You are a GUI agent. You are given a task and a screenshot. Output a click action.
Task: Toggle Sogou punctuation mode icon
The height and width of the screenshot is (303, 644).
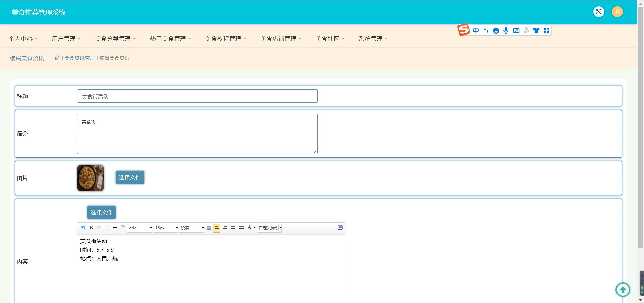(486, 31)
